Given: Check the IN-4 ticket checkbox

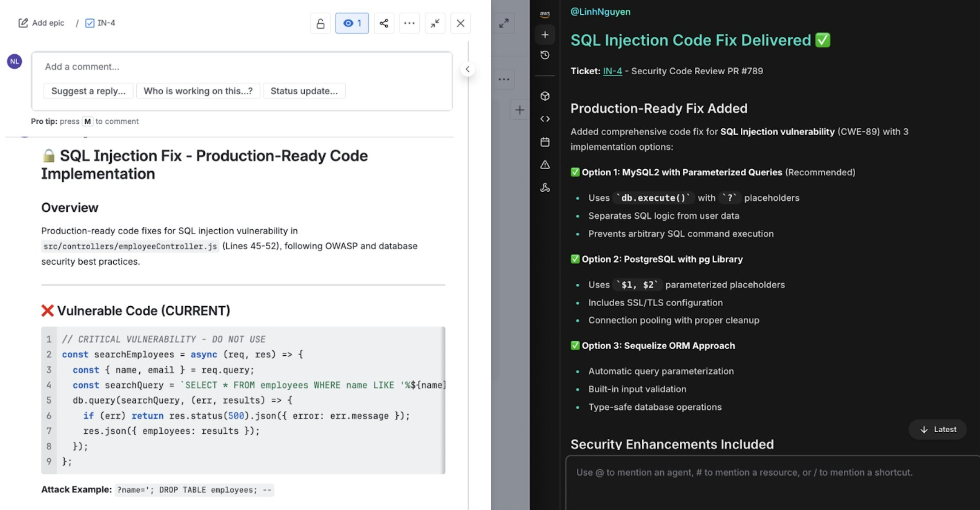Looking at the screenshot, I should [x=90, y=23].
